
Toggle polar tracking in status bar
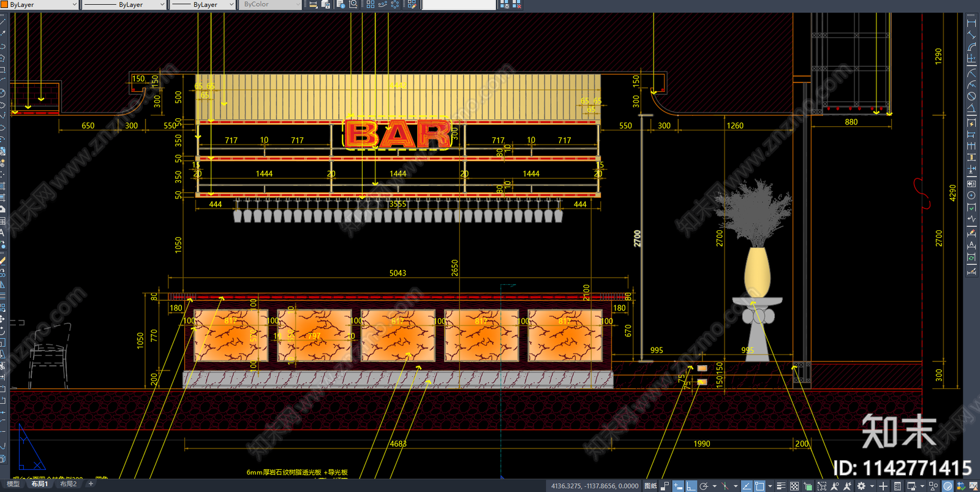[x=704, y=486]
